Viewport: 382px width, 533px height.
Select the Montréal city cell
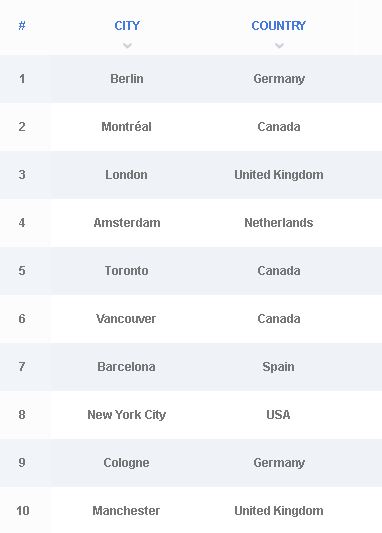click(126, 127)
